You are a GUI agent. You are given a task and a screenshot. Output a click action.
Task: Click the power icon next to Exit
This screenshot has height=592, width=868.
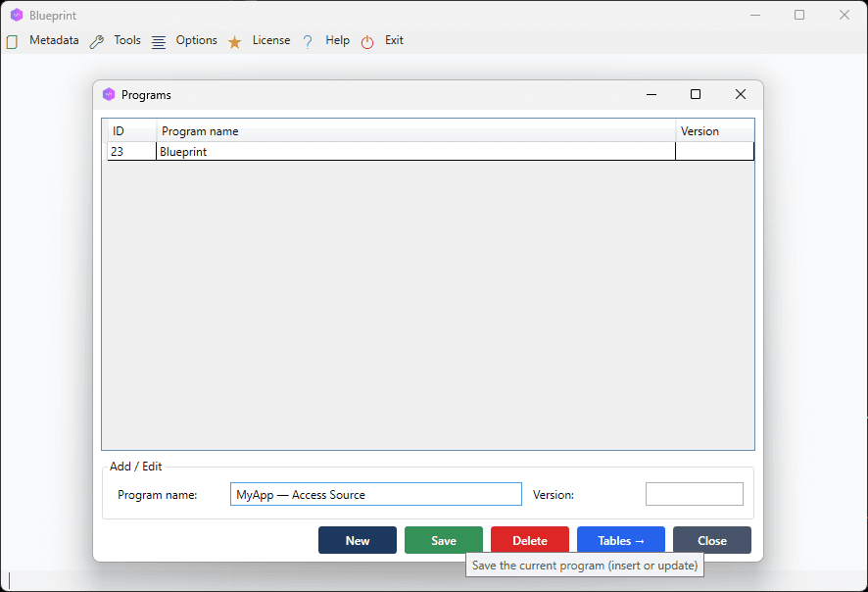click(x=367, y=41)
